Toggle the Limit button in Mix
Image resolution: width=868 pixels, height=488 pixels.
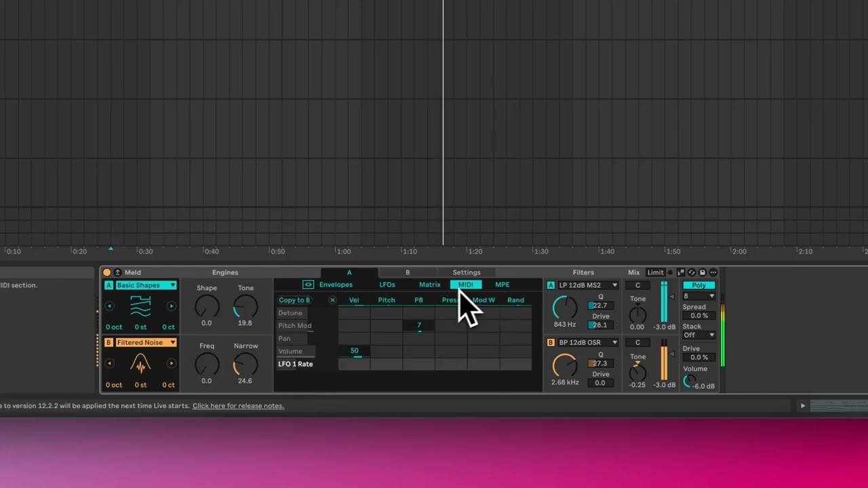(655, 272)
